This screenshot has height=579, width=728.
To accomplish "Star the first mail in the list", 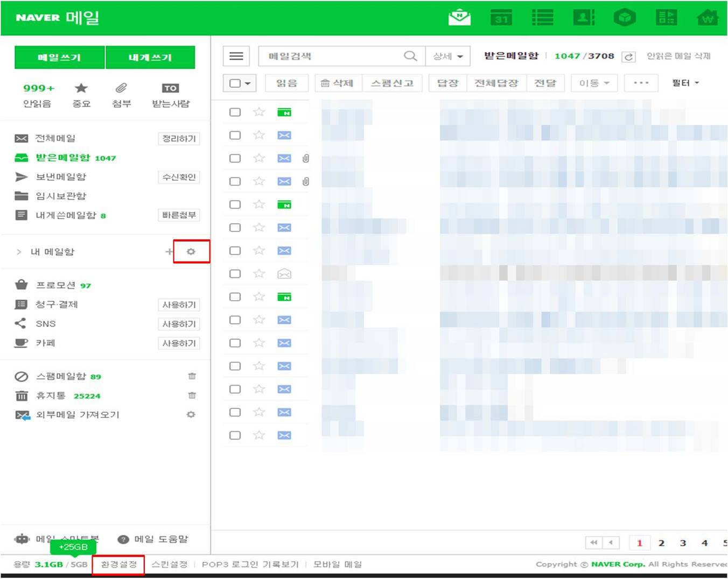I will tap(259, 112).
